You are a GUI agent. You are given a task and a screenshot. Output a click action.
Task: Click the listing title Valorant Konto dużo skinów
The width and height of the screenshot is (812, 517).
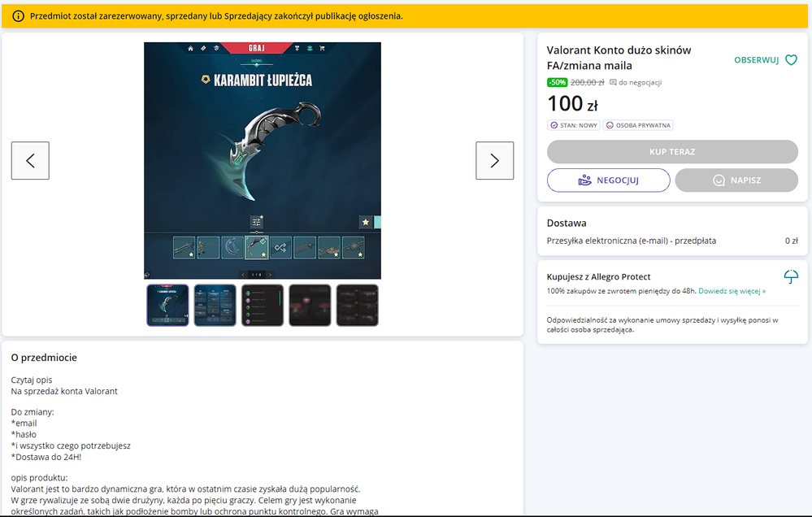point(619,58)
